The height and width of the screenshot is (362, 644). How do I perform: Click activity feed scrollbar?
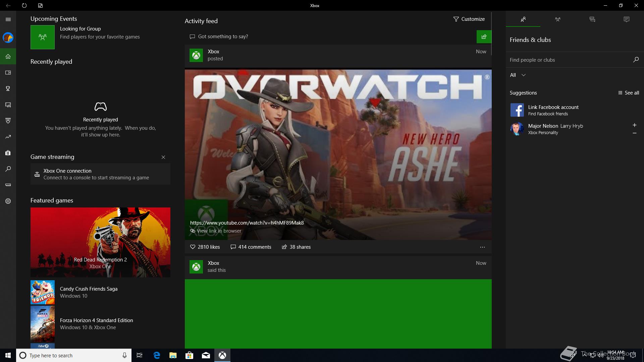[491, 34]
